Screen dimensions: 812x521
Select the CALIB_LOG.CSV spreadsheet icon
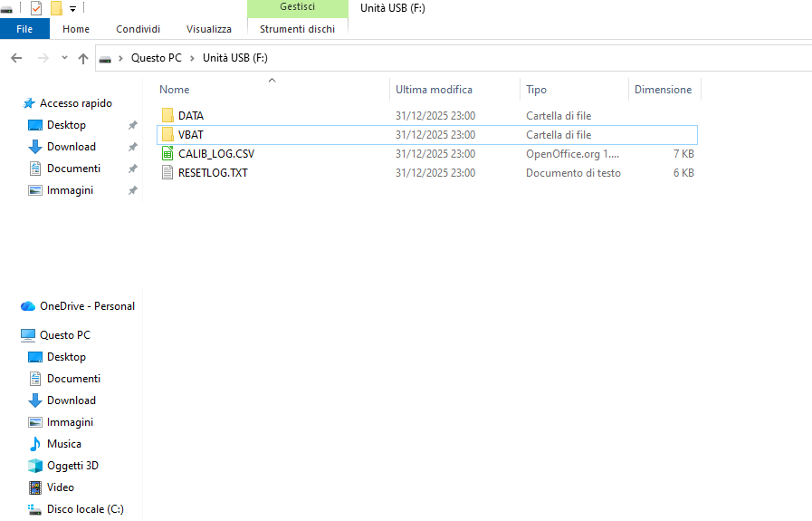[167, 153]
